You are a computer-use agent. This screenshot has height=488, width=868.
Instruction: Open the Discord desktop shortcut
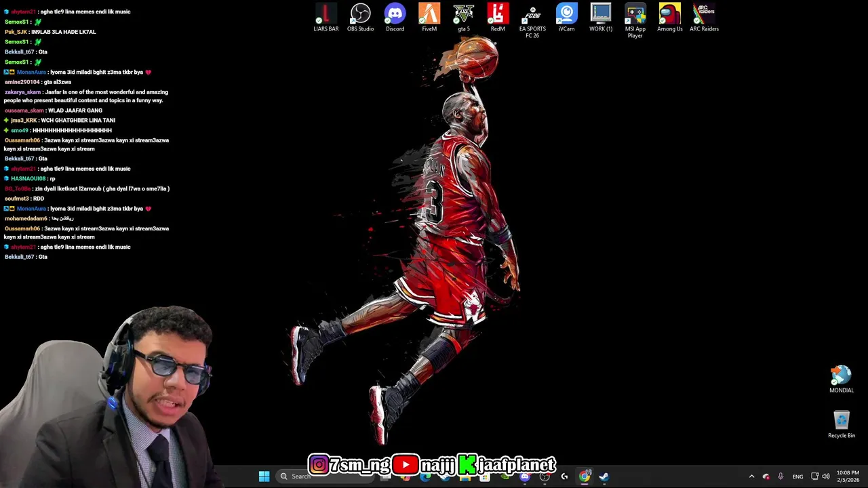tap(395, 17)
